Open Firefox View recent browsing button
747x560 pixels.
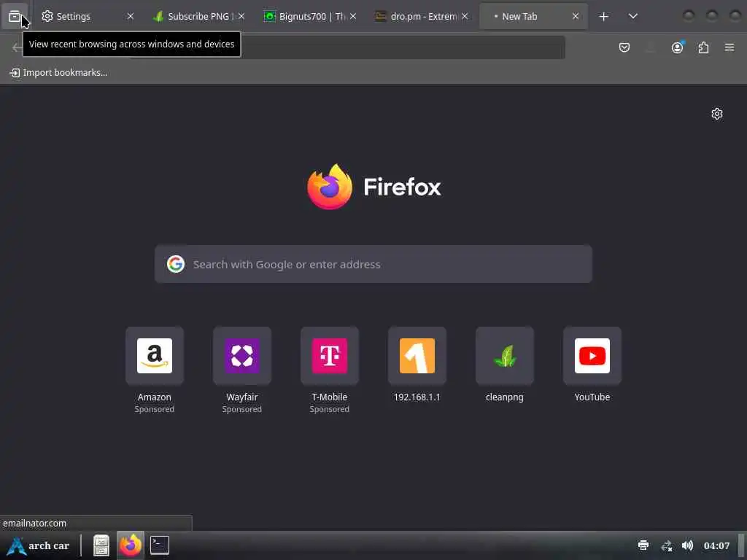pyautogui.click(x=15, y=16)
